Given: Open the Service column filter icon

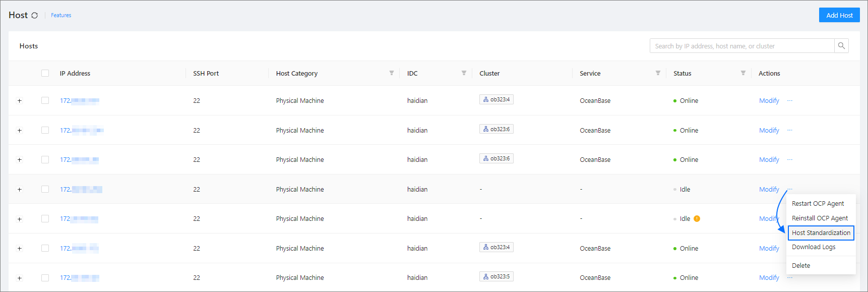Looking at the screenshot, I should [658, 73].
